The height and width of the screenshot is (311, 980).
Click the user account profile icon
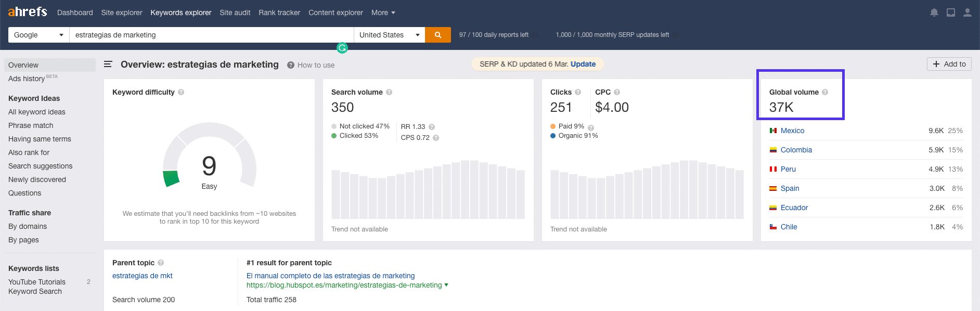pos(967,12)
